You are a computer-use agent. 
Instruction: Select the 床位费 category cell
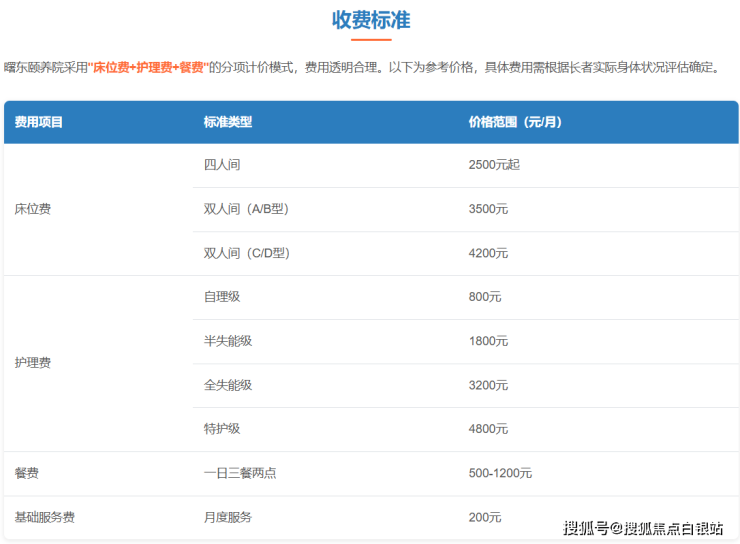pyautogui.click(x=98, y=209)
